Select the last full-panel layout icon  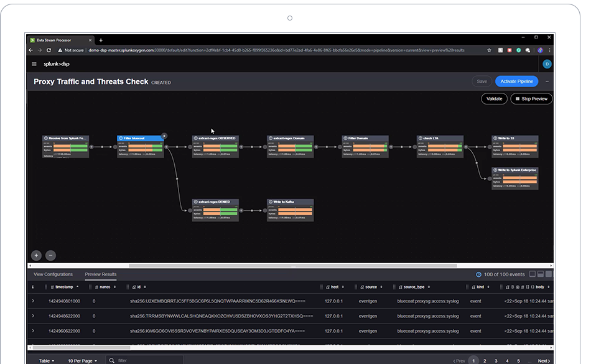click(x=549, y=274)
